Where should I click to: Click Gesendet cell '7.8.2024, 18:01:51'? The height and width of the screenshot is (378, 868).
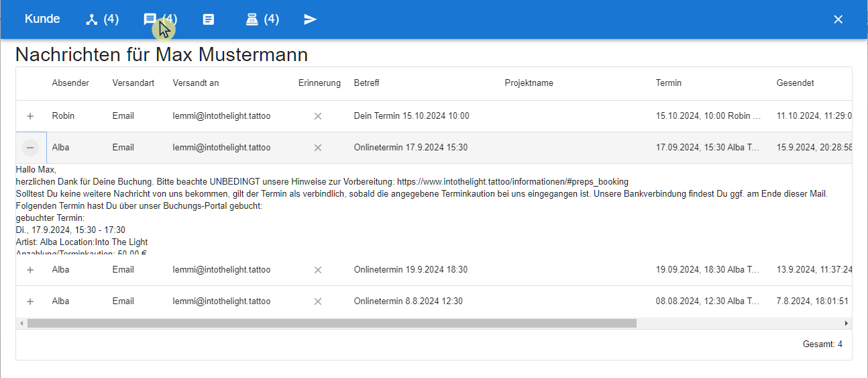point(813,301)
